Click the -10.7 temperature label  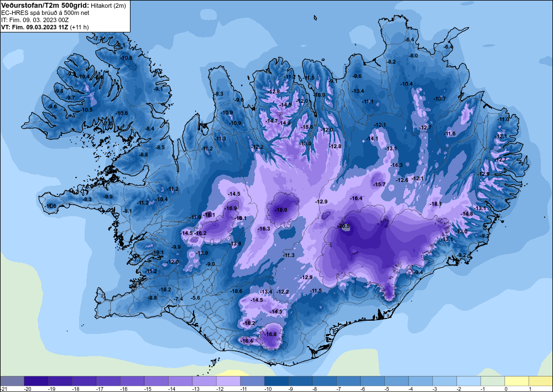pyautogui.click(x=440, y=99)
